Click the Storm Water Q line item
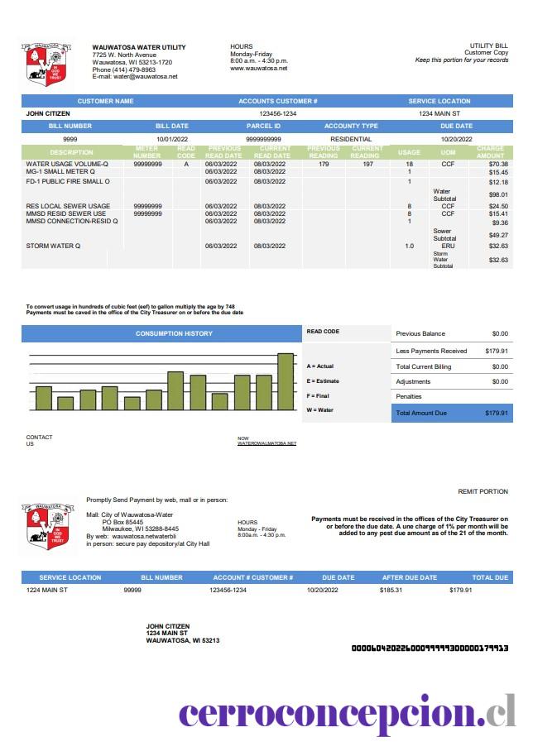This screenshot has width=533, height=756. pos(53,246)
